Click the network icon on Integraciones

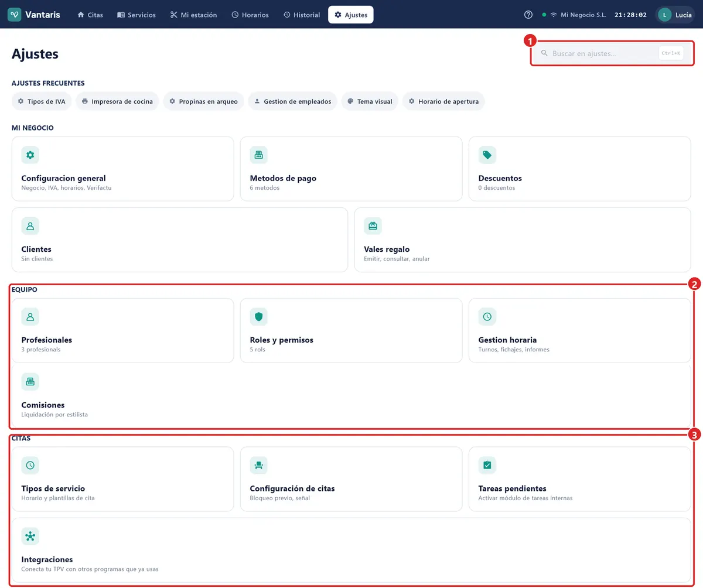(x=30, y=536)
